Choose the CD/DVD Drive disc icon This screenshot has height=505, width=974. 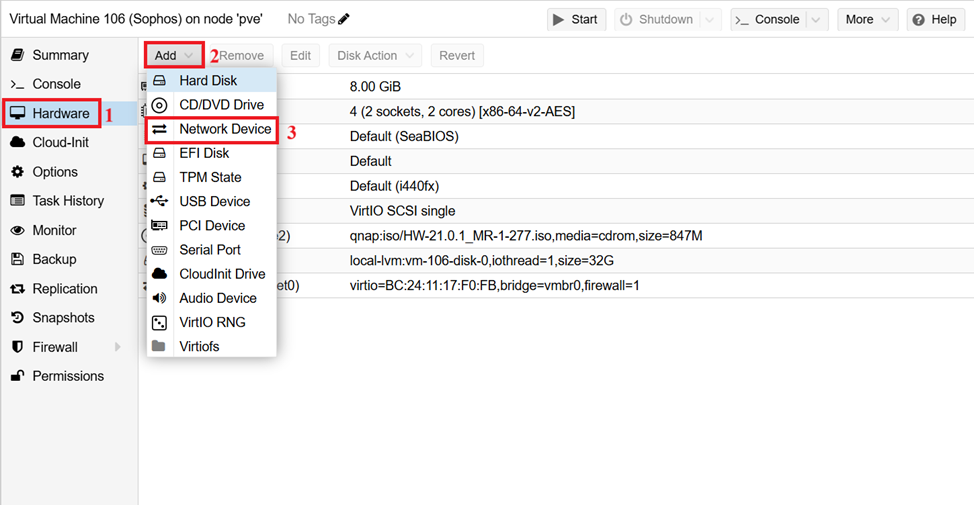click(x=159, y=105)
